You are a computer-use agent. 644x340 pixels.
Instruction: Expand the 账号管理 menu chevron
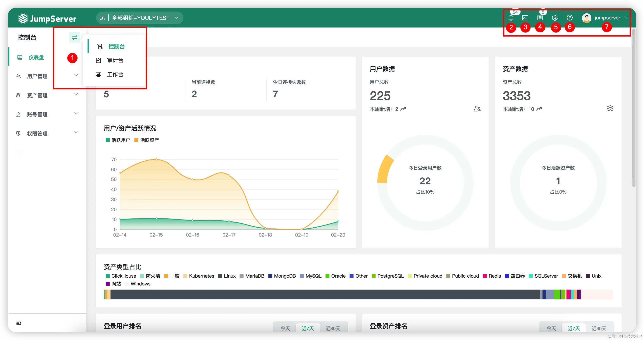[76, 113]
